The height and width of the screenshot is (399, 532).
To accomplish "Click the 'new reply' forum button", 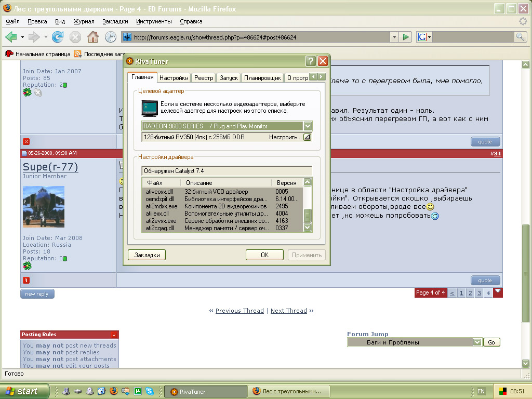I will (37, 294).
